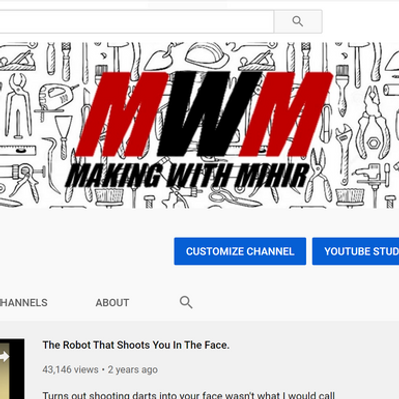
Task: Click the 2 years ago upload date
Action: click(133, 370)
